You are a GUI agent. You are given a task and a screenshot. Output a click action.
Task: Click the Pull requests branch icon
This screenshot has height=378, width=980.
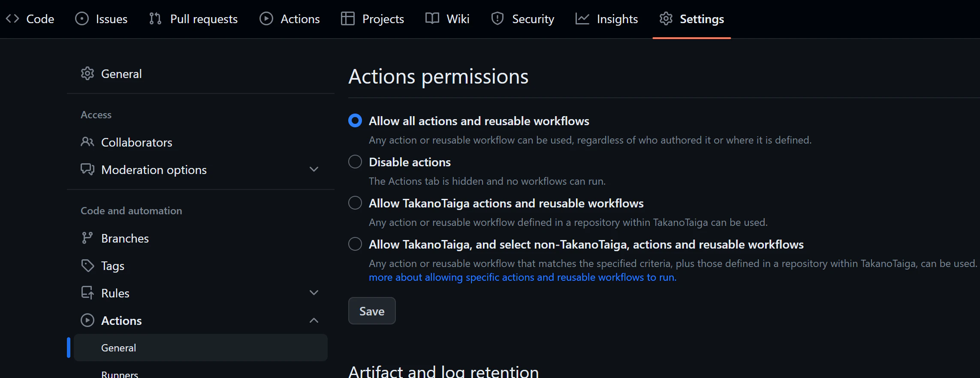[x=155, y=18]
